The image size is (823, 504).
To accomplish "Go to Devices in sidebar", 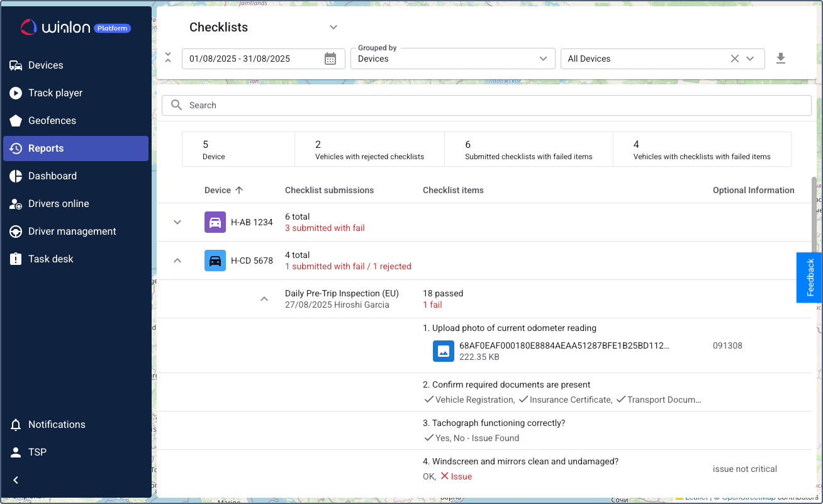I will click(x=45, y=65).
